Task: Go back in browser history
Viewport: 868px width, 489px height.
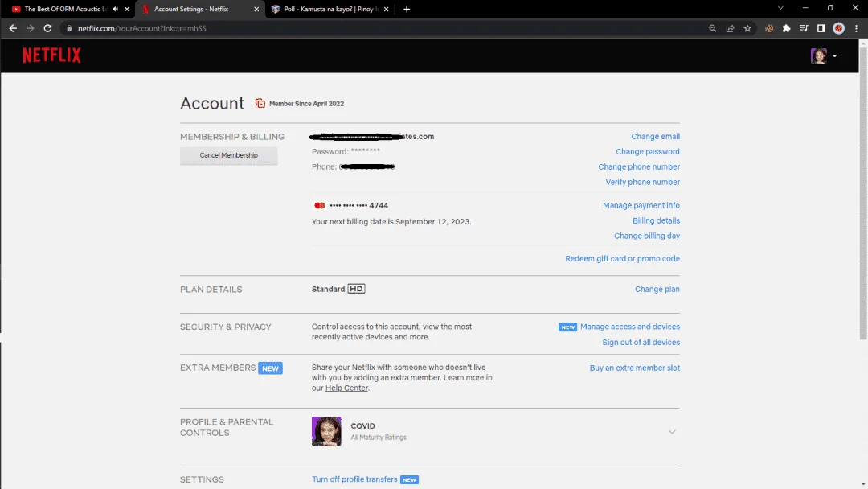Action: click(13, 28)
